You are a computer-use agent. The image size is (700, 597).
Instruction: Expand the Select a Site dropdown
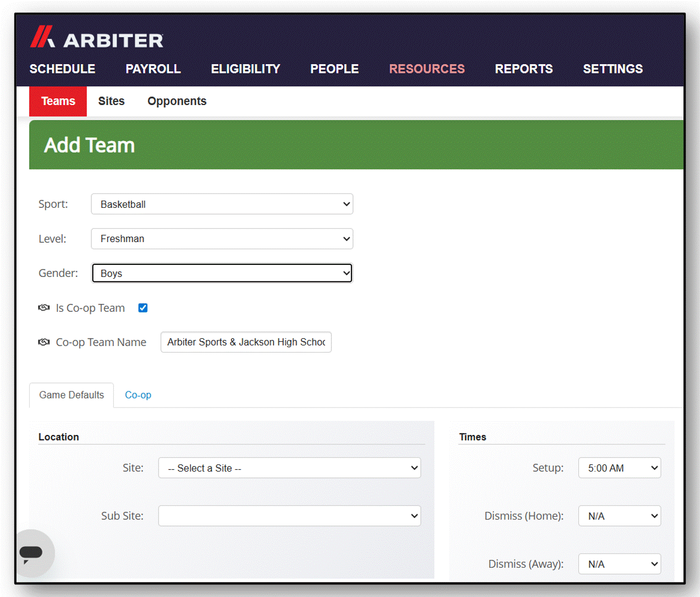pos(290,468)
